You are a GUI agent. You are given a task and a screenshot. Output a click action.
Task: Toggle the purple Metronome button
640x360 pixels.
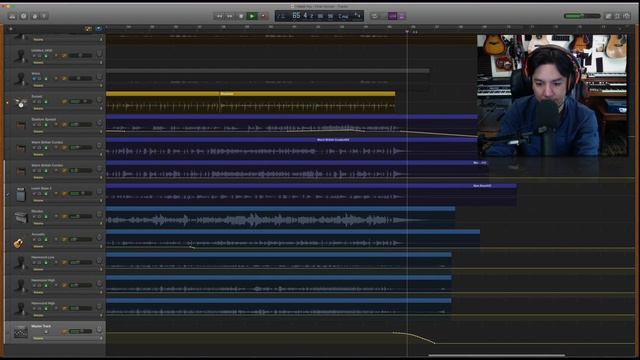tap(402, 16)
